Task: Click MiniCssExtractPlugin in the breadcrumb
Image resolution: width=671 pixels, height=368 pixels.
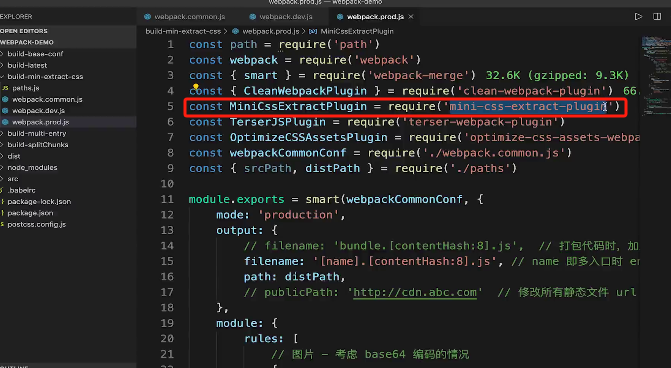Action: point(356,31)
